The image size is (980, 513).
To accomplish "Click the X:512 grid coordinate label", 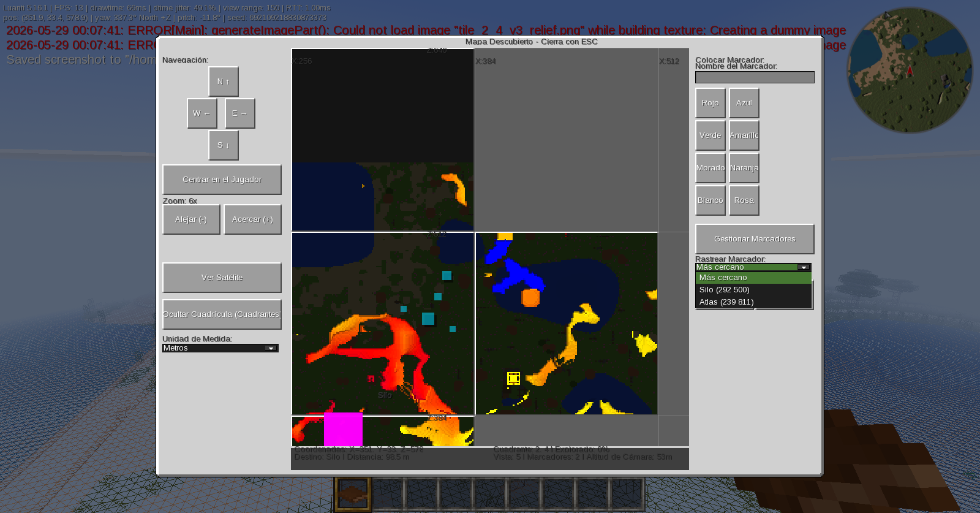I will coord(669,61).
